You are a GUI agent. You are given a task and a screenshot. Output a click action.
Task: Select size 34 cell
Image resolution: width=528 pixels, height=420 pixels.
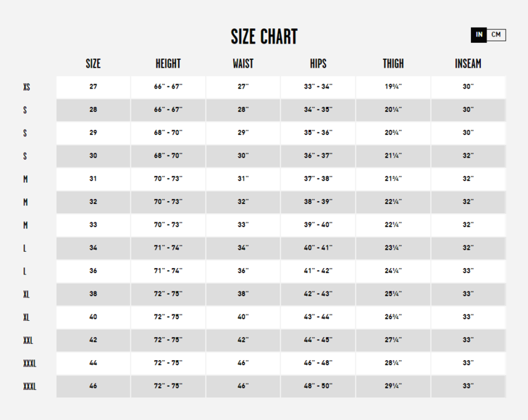click(93, 248)
